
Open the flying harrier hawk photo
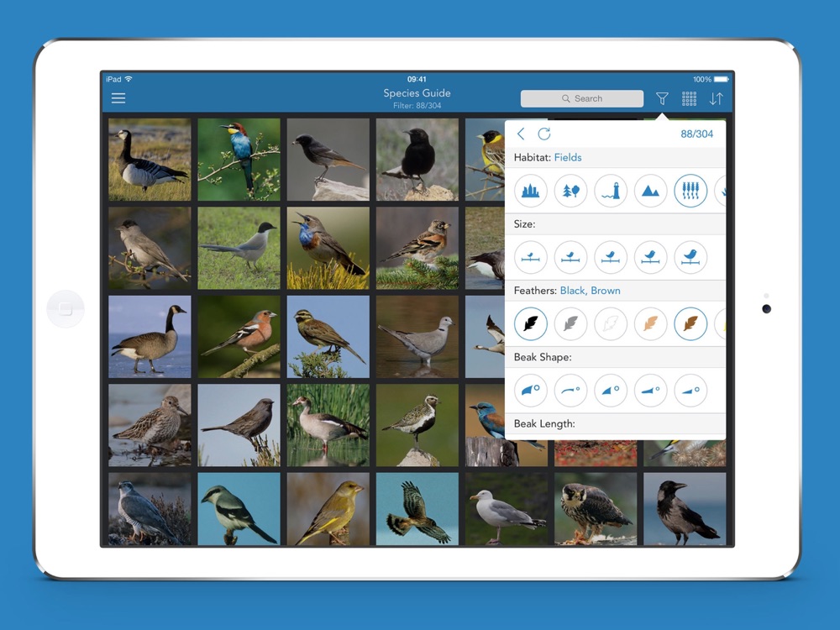pyautogui.click(x=417, y=509)
